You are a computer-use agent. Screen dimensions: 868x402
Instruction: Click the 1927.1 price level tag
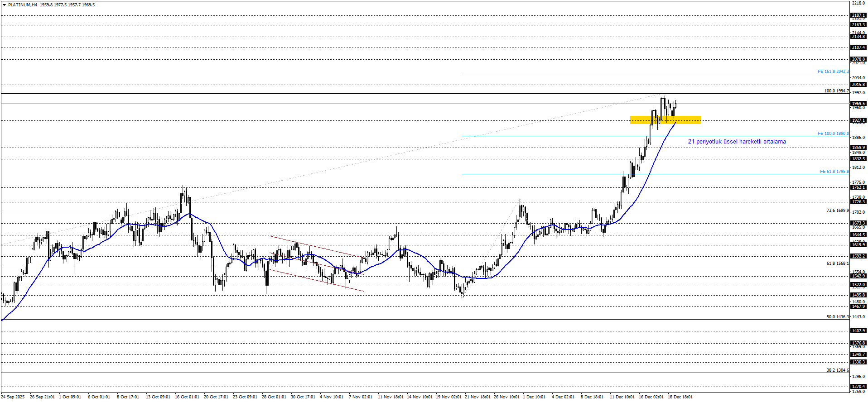(858, 121)
